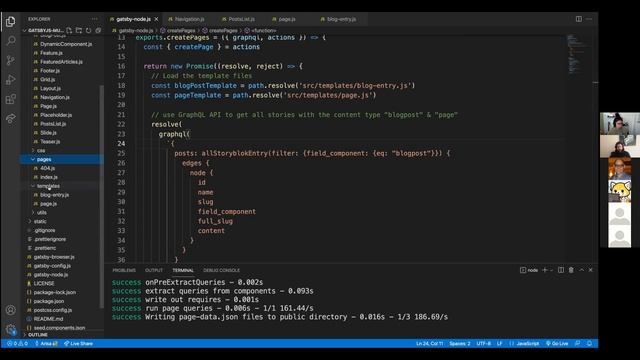Click the Refresh Explorer icon
Screen dimensions: 640x360
pyautogui.click(x=89, y=31)
